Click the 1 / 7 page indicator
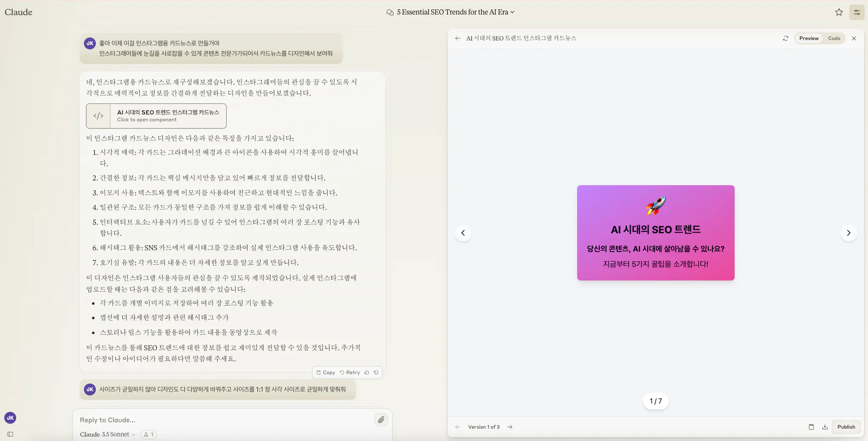The height and width of the screenshot is (441, 868). pos(655,401)
